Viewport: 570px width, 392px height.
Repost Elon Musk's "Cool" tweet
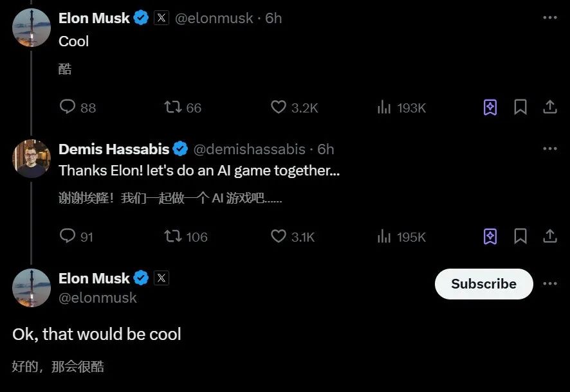coord(173,107)
